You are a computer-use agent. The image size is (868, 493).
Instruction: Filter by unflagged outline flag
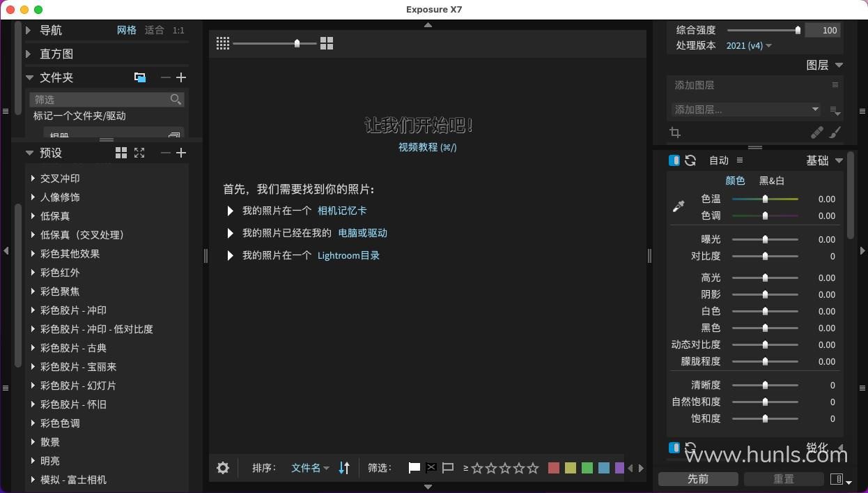pyautogui.click(x=448, y=468)
